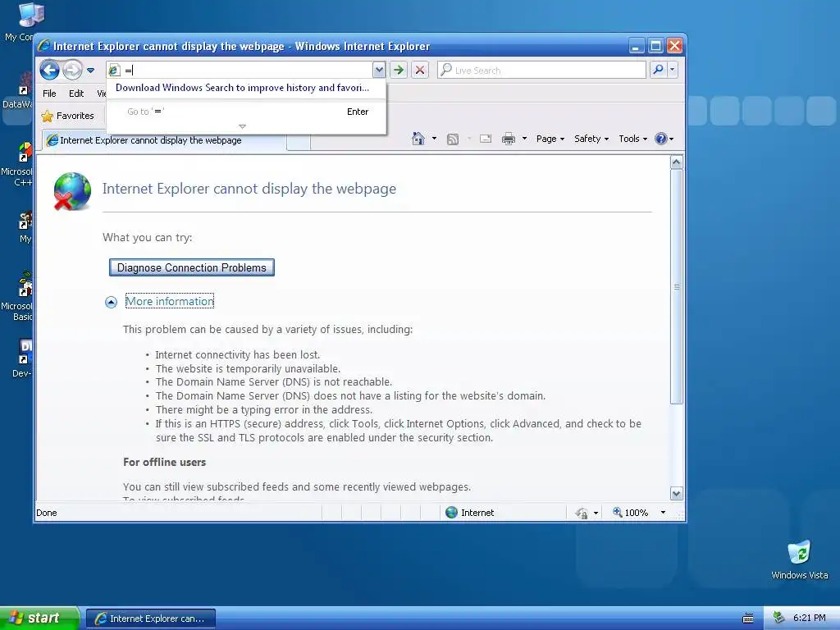This screenshot has width=840, height=630.
Task: Click the scroll down arrow
Action: point(677,494)
